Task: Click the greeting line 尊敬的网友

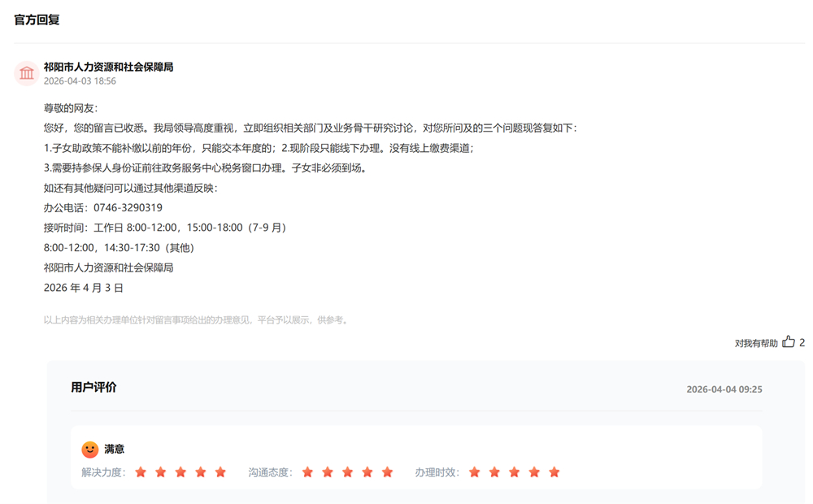Action: click(71, 108)
